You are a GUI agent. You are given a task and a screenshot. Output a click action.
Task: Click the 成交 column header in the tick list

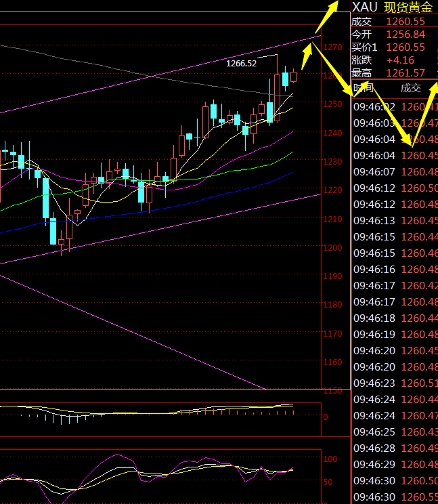coord(410,88)
